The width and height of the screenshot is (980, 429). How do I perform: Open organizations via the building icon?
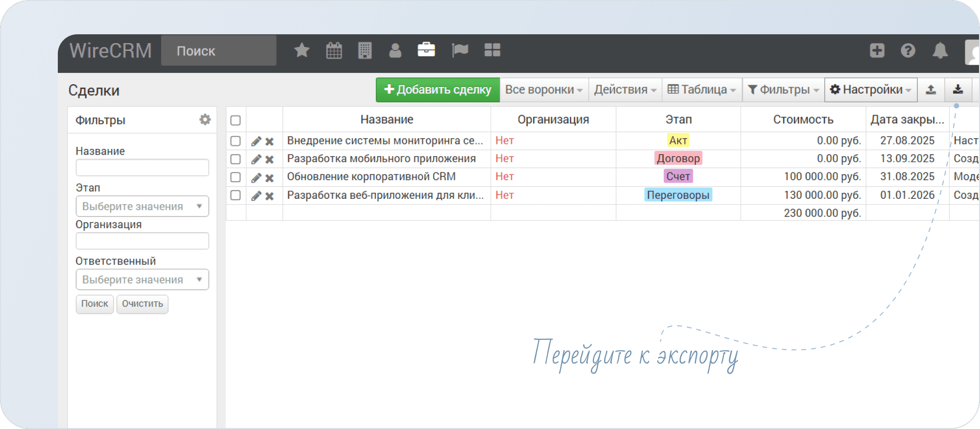point(365,50)
